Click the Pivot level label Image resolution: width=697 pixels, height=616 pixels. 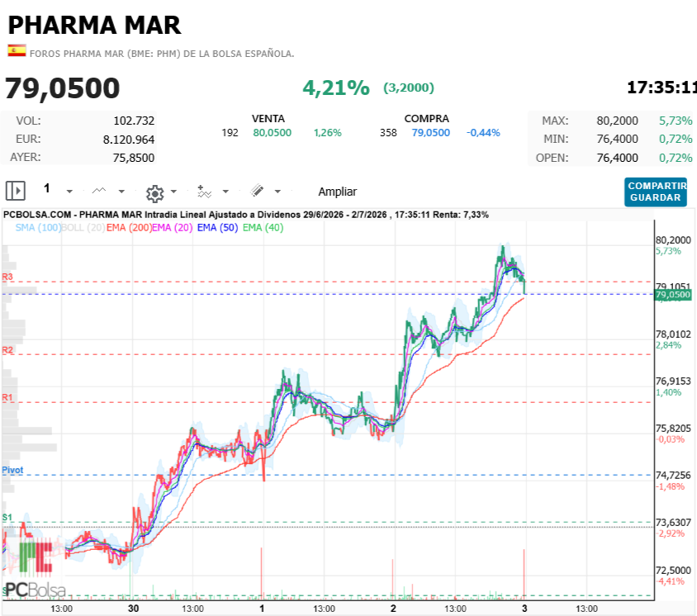coord(12,470)
